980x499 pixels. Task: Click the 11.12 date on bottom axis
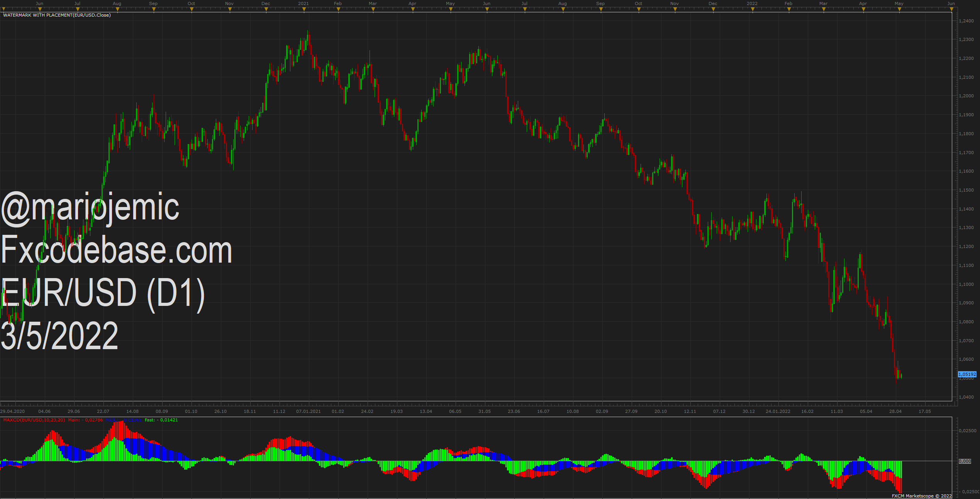279,411
